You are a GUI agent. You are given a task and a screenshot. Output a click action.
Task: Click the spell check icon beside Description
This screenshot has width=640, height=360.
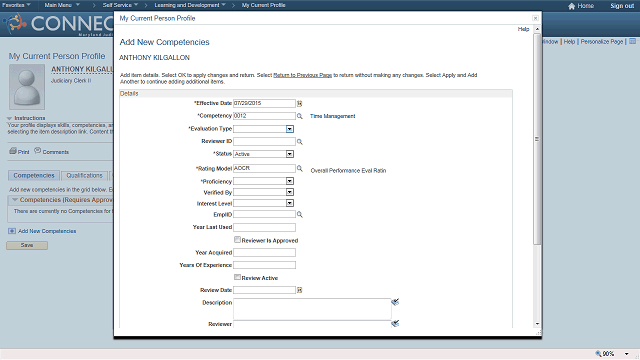click(x=395, y=302)
